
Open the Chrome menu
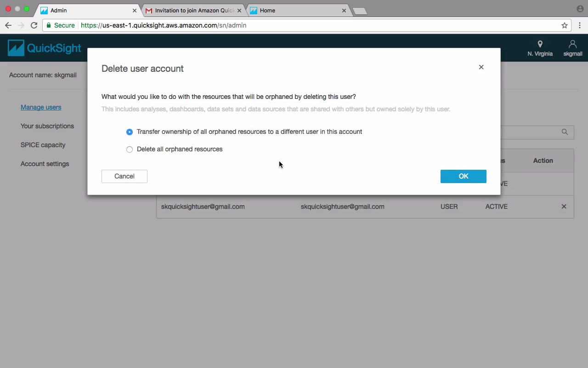click(x=580, y=25)
